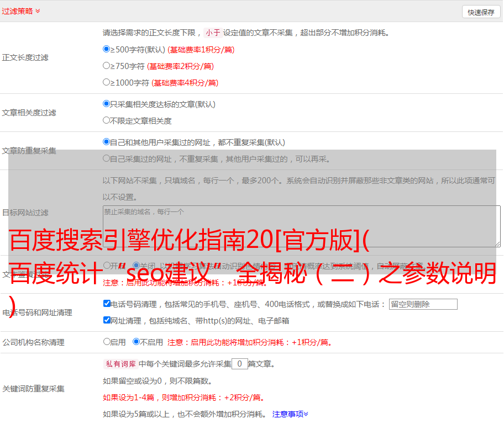Click the 公司机构名称清理 label
Viewport: 504px width, 424px height.
click(x=33, y=342)
